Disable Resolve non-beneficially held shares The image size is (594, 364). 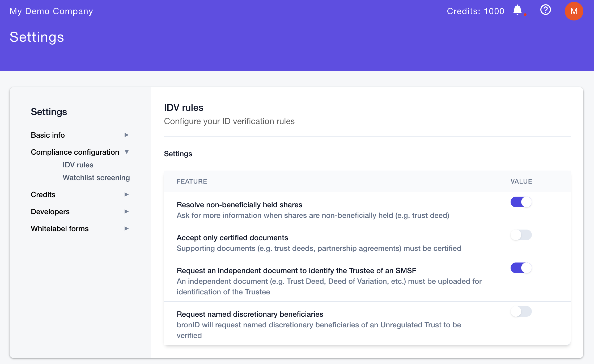click(x=521, y=202)
